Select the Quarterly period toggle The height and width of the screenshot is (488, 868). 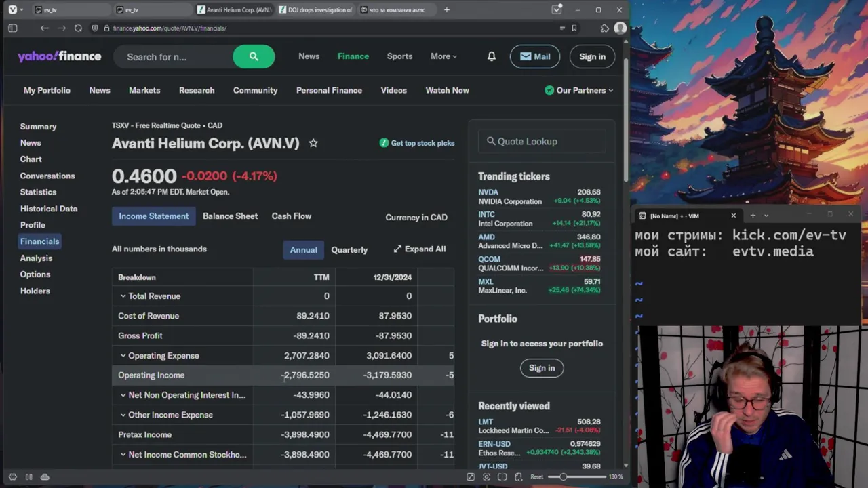click(x=349, y=249)
